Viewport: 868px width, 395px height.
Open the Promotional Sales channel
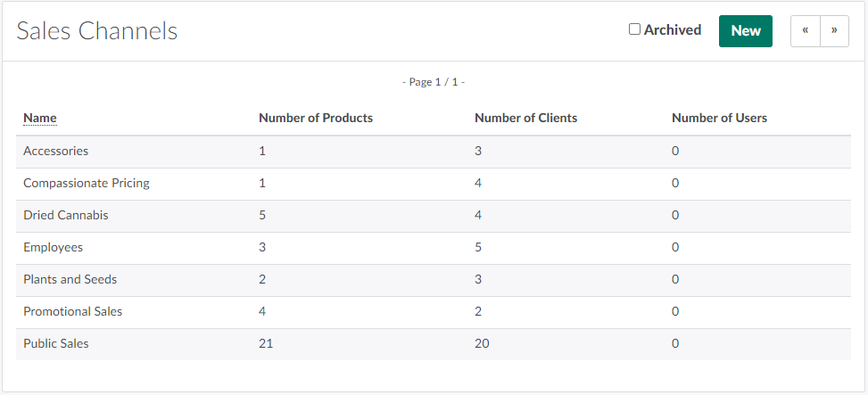[72, 312]
